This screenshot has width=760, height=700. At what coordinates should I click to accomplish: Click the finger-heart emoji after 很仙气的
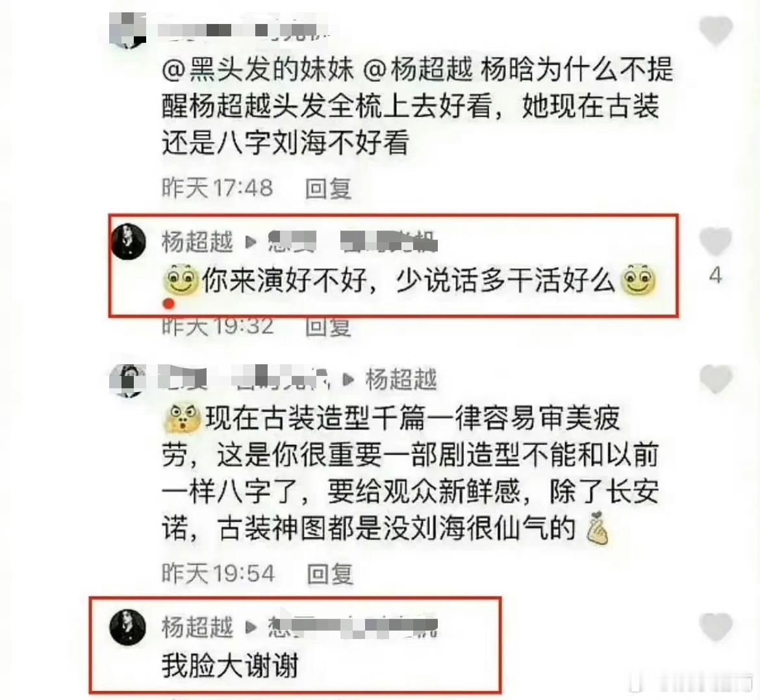[x=597, y=528]
